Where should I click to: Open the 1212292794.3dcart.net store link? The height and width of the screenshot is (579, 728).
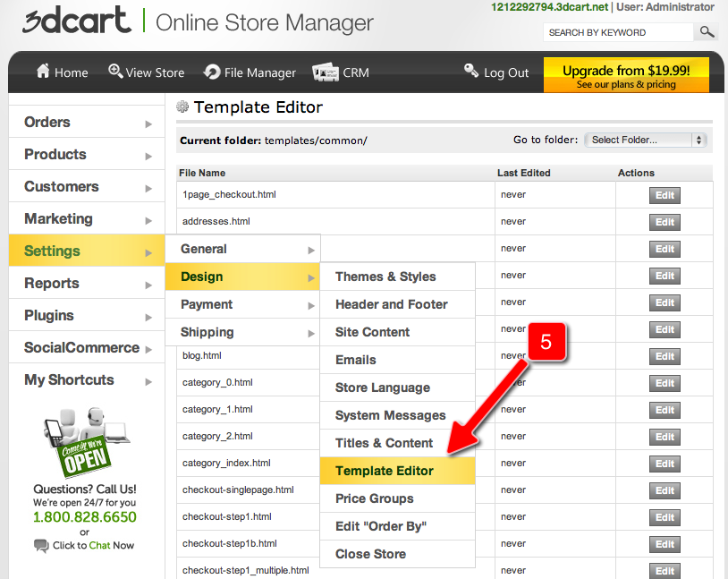point(549,7)
